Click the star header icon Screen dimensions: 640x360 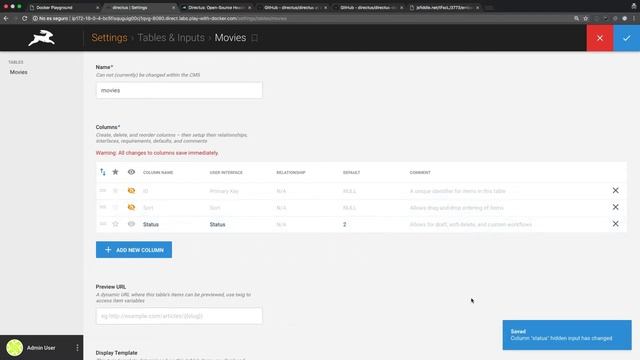(x=116, y=172)
